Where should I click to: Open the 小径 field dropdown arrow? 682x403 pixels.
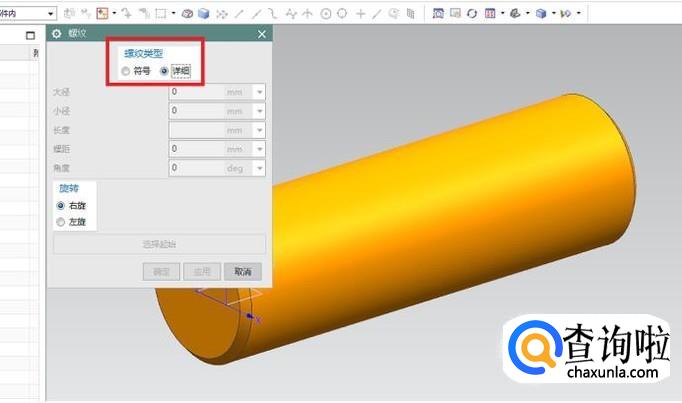point(260,111)
